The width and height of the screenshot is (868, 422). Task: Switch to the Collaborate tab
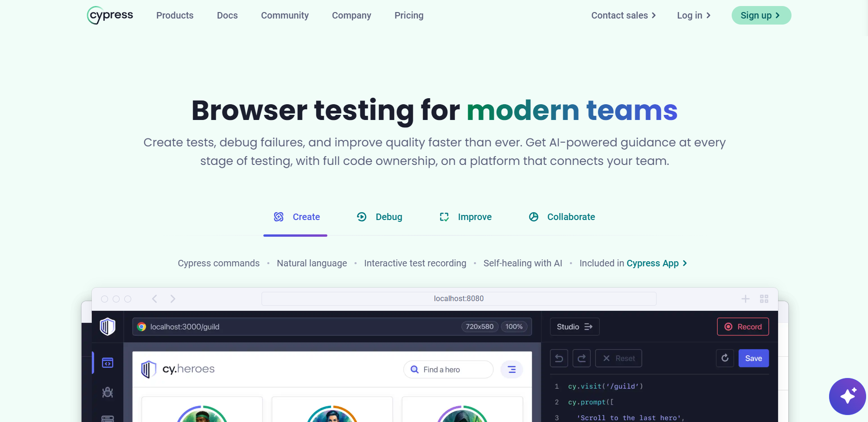click(562, 217)
